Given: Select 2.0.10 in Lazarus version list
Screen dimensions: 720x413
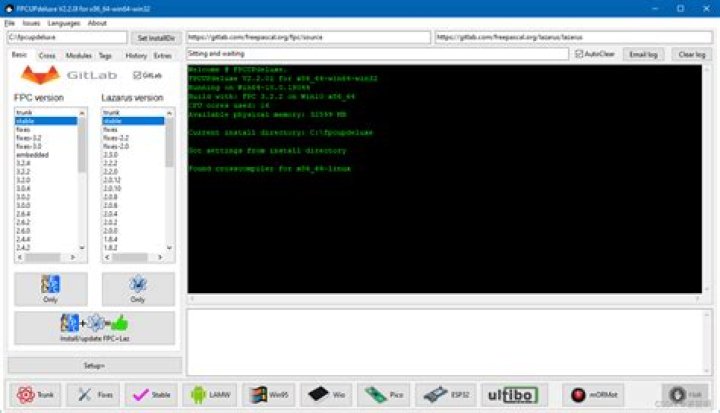Looking at the screenshot, I should pos(133,188).
